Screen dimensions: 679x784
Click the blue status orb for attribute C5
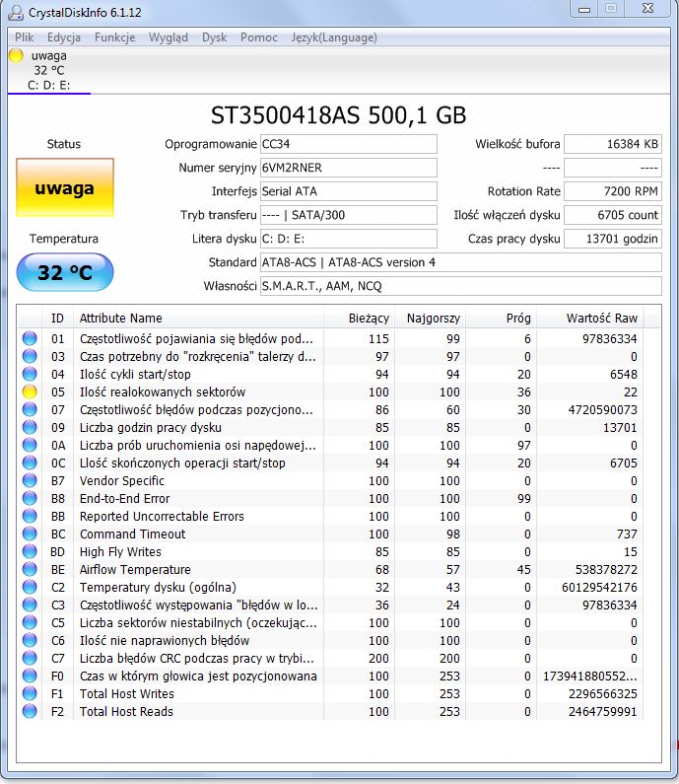coord(30,622)
